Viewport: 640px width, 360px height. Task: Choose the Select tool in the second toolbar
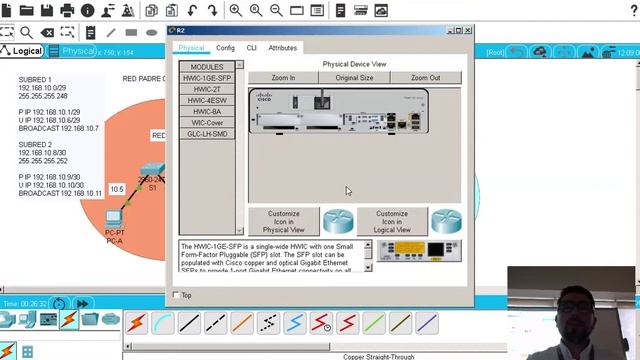[x=7, y=32]
